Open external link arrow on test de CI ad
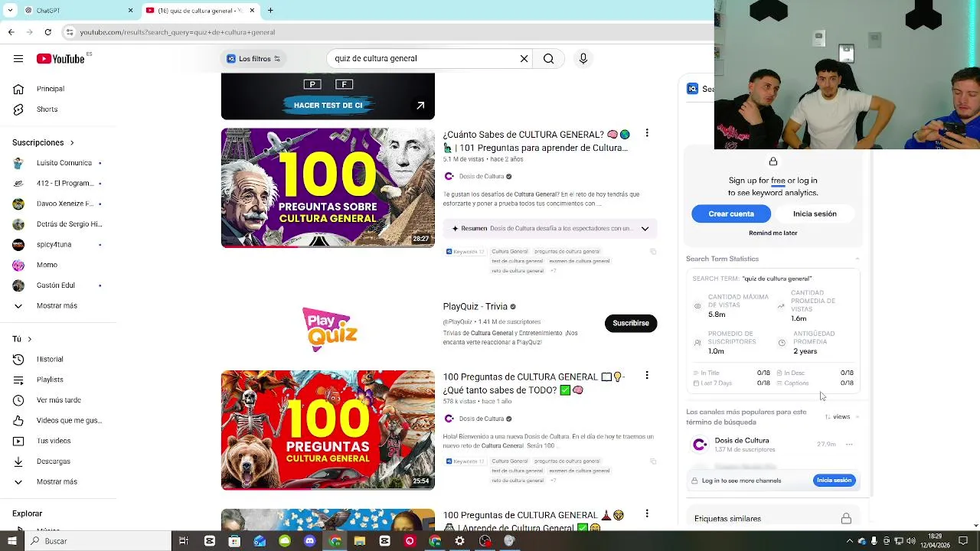The width and height of the screenshot is (980, 551). [420, 106]
